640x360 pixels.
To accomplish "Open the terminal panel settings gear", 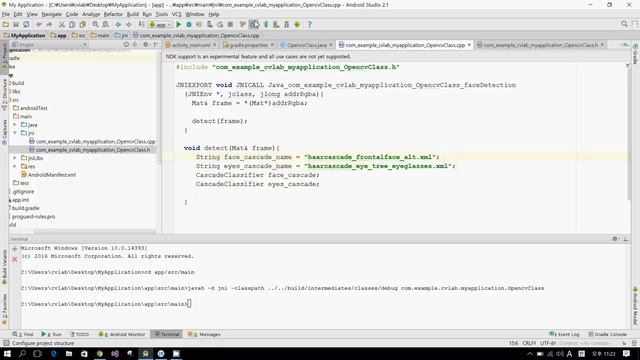I will tap(615, 239).
